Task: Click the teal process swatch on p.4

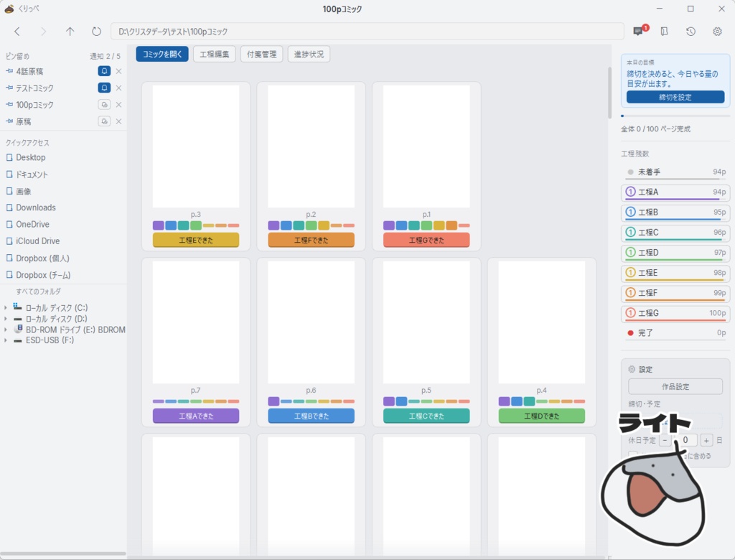Action: pos(529,401)
